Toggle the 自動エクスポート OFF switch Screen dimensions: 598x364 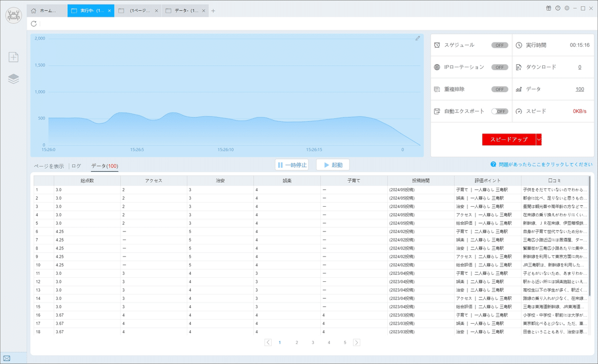[500, 111]
